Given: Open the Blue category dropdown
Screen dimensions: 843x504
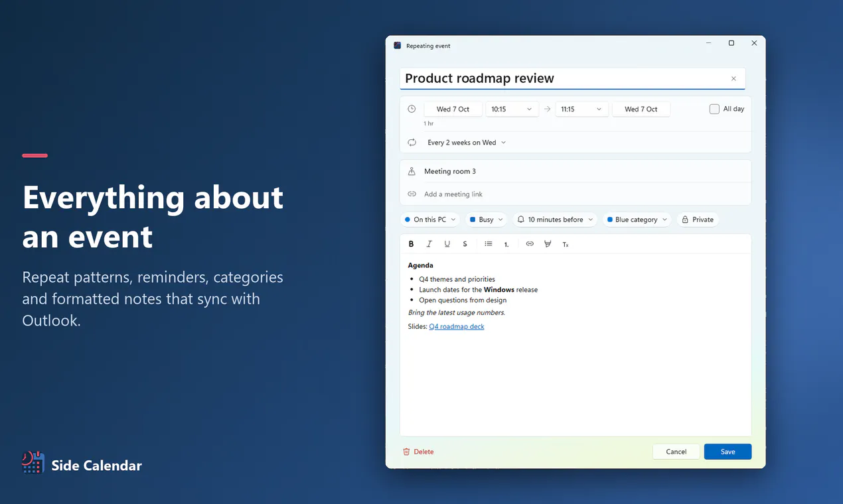Looking at the screenshot, I should tap(637, 220).
